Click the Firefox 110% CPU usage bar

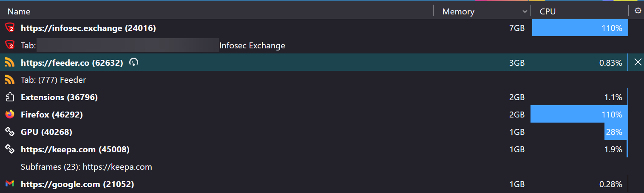click(x=579, y=115)
